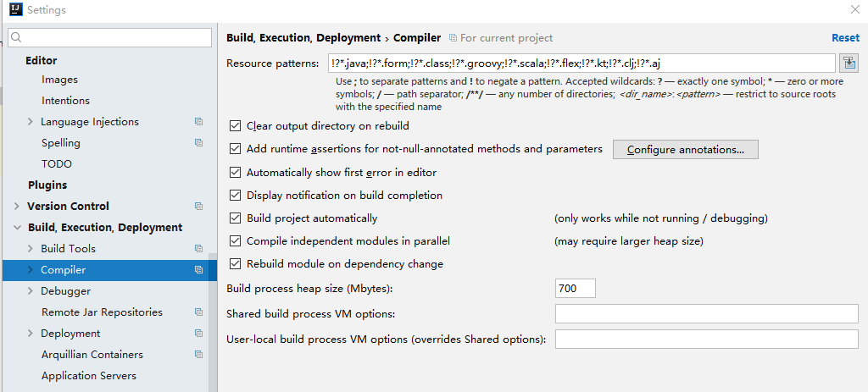Open the Application Servers settings page

point(88,376)
